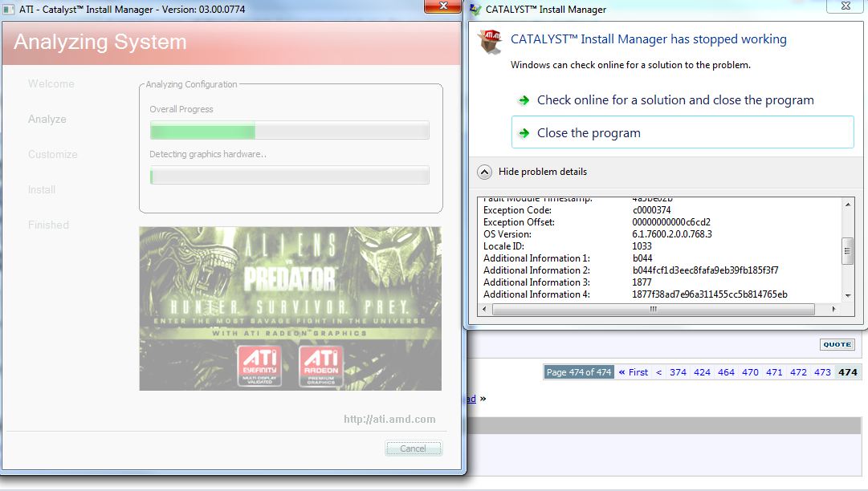Cancel the Catalyst installation
The width and height of the screenshot is (868, 491).
click(x=414, y=448)
